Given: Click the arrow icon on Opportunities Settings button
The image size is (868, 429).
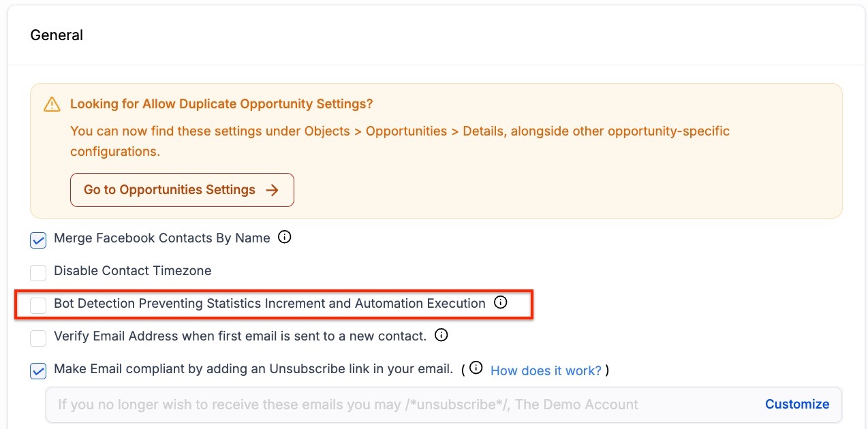Looking at the screenshot, I should click(272, 190).
